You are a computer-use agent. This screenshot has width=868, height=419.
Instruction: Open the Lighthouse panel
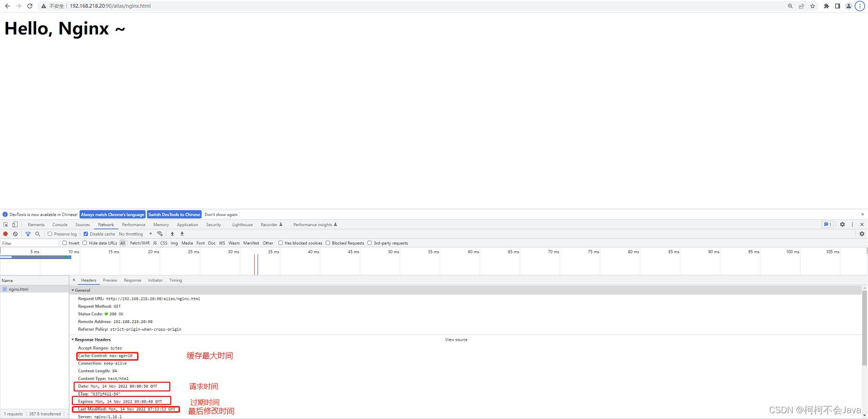click(242, 225)
